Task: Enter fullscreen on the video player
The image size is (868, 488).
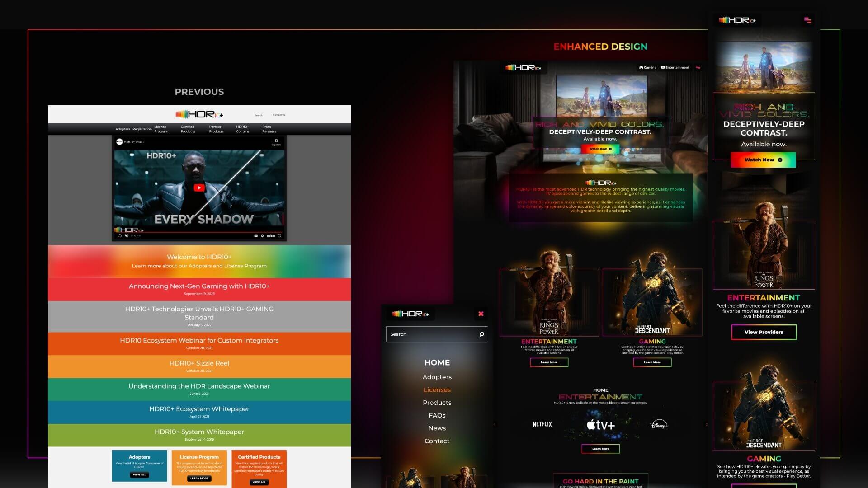Action: coord(279,235)
